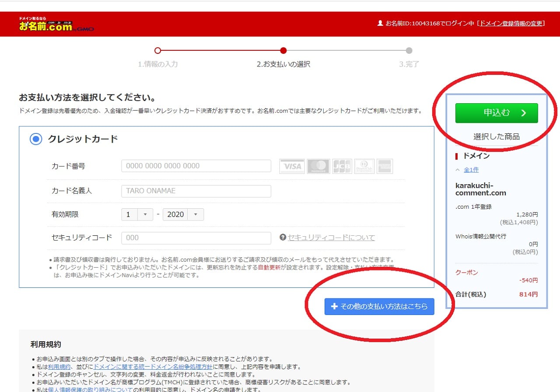
Task: Click the question mark icon beside セキュリティコードについて
Action: coord(283,238)
